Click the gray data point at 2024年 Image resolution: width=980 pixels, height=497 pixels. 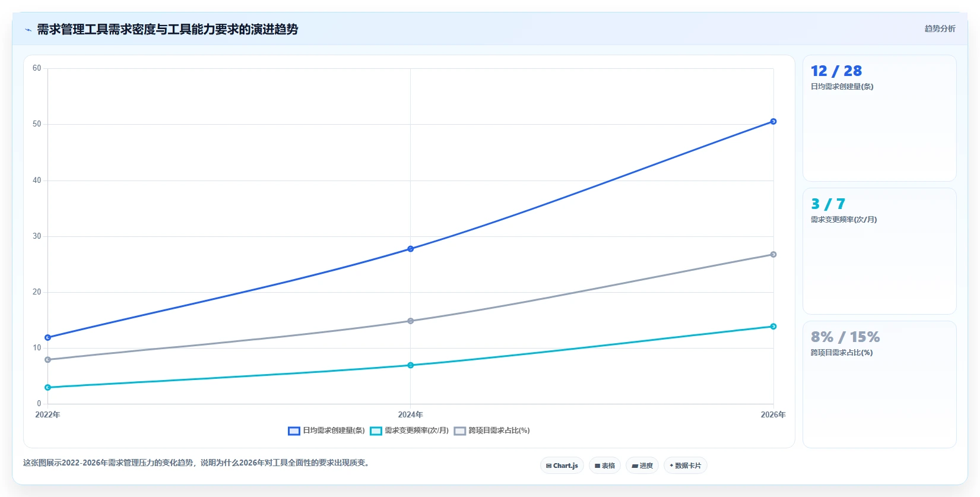(411, 321)
